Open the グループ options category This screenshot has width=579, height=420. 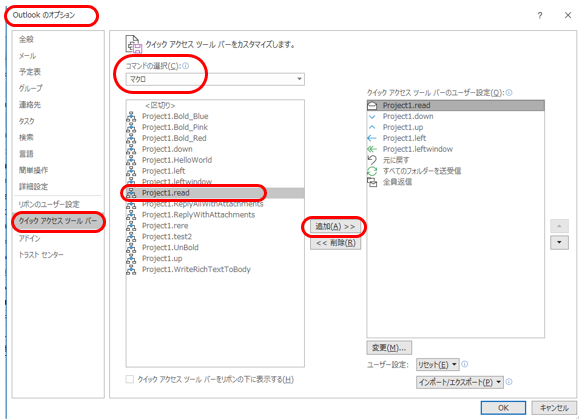pyautogui.click(x=31, y=88)
